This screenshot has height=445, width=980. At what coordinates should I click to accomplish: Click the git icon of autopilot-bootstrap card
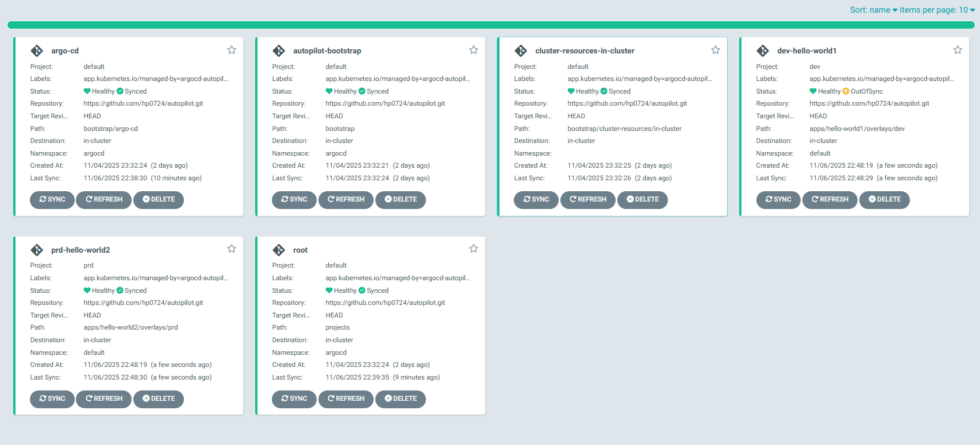279,51
